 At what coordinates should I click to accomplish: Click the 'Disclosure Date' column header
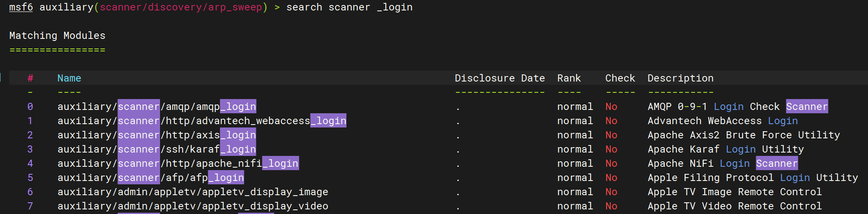(500, 78)
